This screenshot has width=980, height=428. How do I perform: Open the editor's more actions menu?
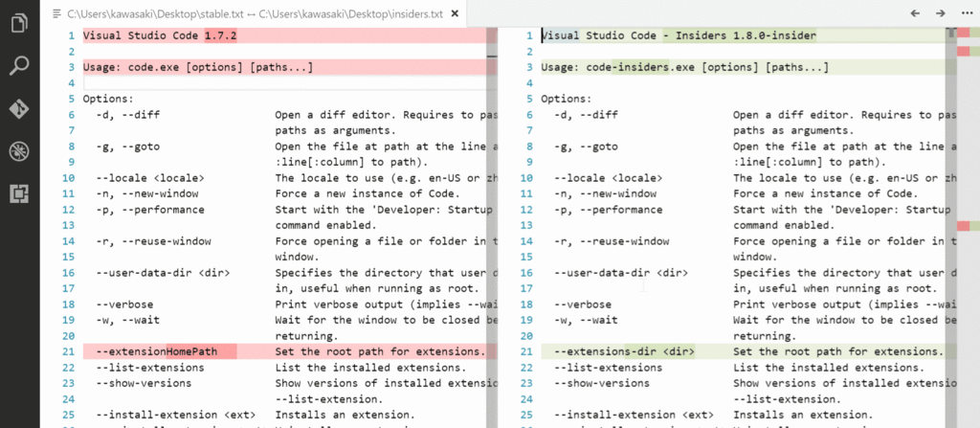pos(965,13)
